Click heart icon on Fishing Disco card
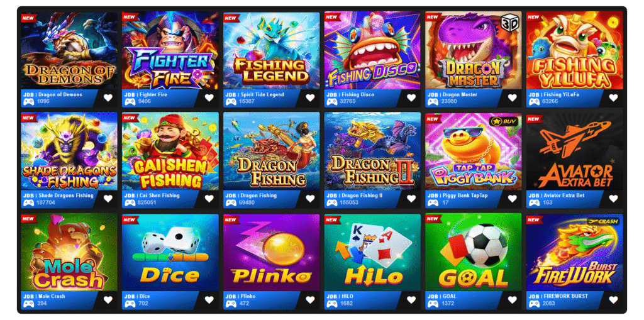Viewport: 644px width, 320px height. pyautogui.click(x=411, y=98)
